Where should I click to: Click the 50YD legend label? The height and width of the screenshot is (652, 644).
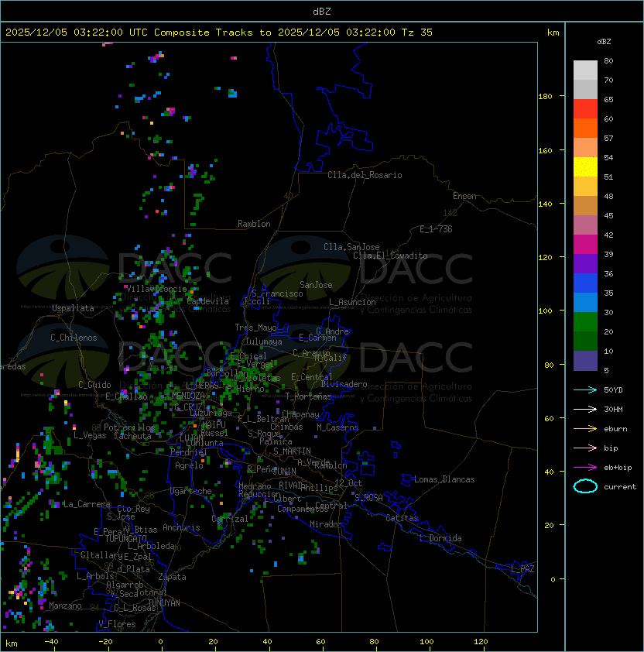click(x=613, y=390)
